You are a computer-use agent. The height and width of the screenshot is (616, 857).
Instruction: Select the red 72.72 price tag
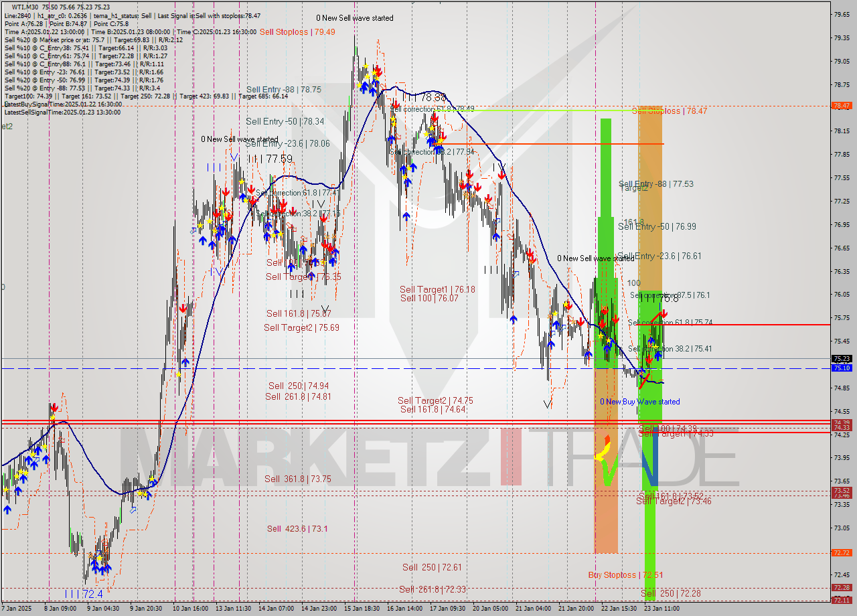[x=841, y=553]
